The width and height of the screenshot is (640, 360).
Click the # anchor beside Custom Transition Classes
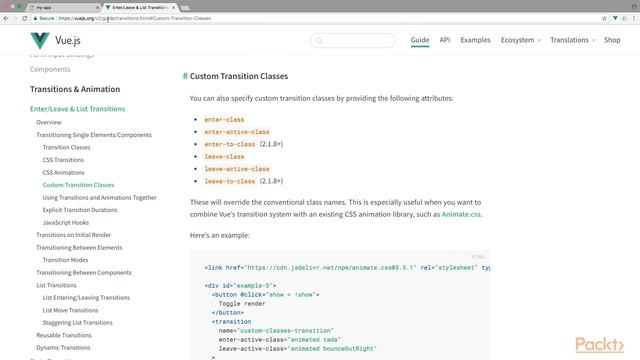pyautogui.click(x=185, y=76)
